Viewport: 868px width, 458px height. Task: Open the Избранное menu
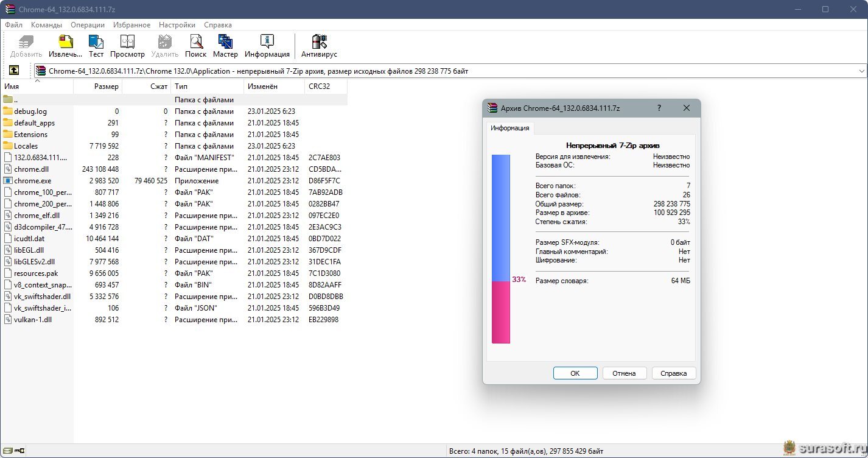pos(131,25)
